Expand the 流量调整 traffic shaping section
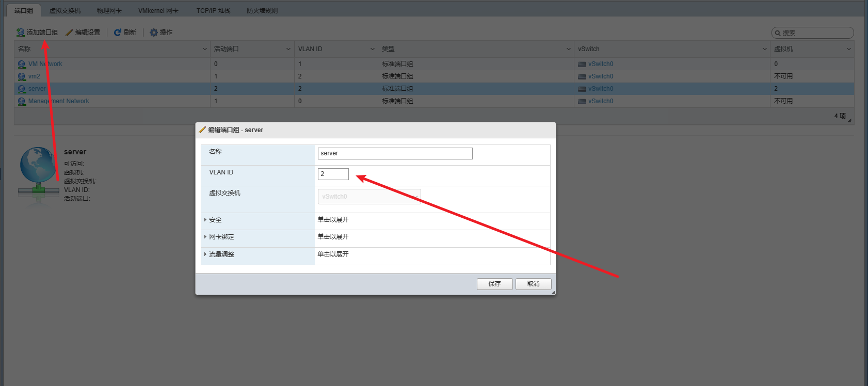The image size is (868, 386). click(x=205, y=254)
